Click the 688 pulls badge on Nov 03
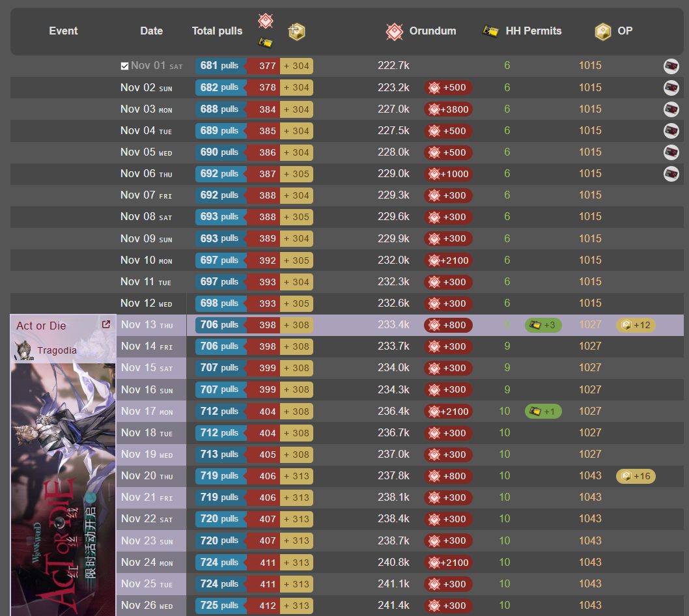Viewport: 689px width, 616px height. click(x=221, y=109)
